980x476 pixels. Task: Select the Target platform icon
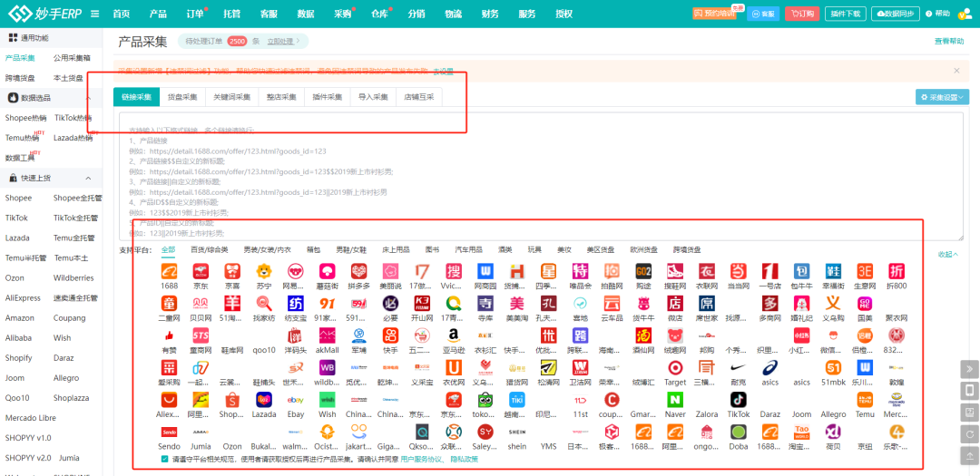[675, 367]
